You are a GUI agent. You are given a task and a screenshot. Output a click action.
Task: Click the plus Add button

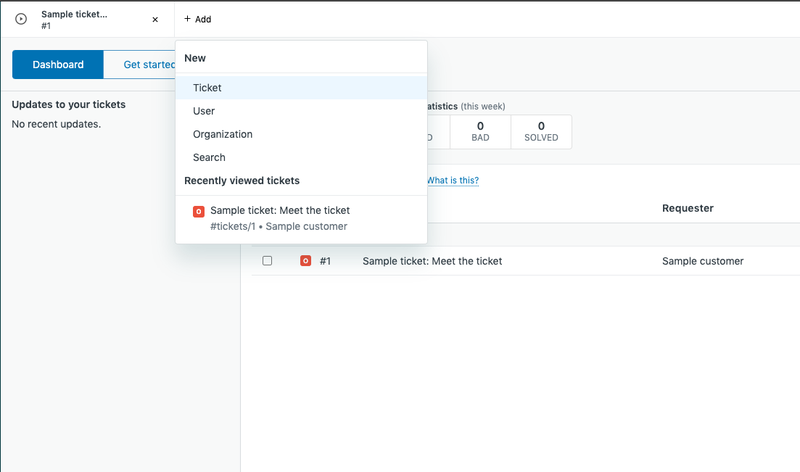tap(197, 19)
